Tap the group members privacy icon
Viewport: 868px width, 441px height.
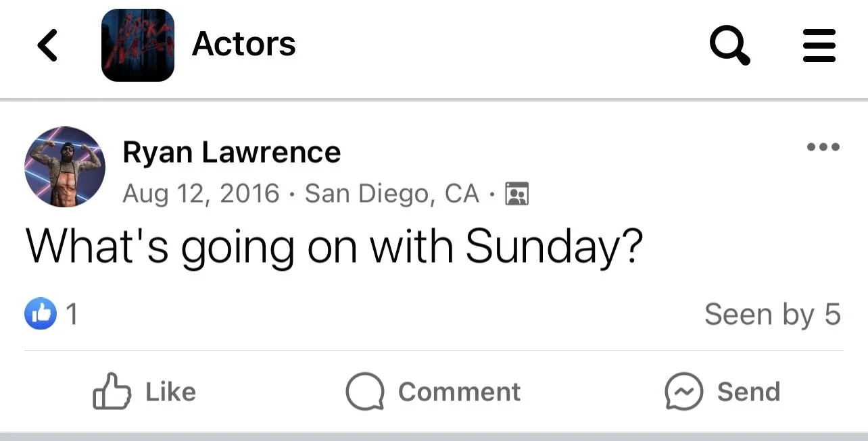(x=516, y=194)
